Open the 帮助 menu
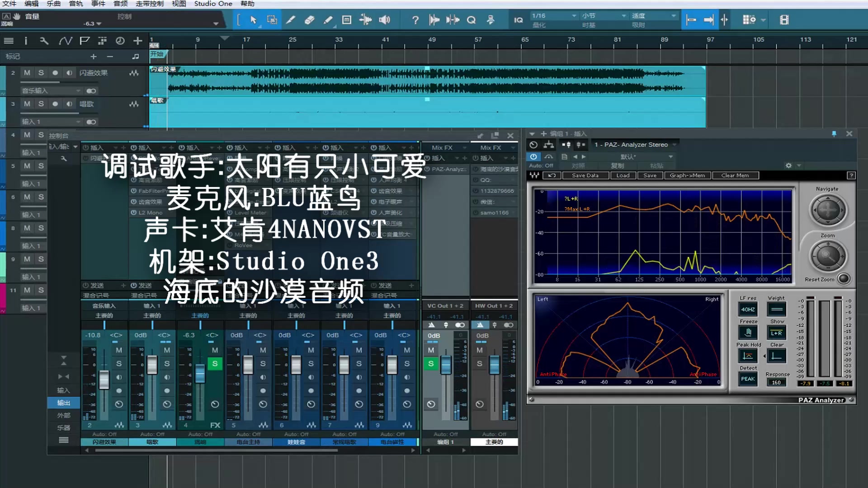This screenshot has height=488, width=868. click(247, 4)
